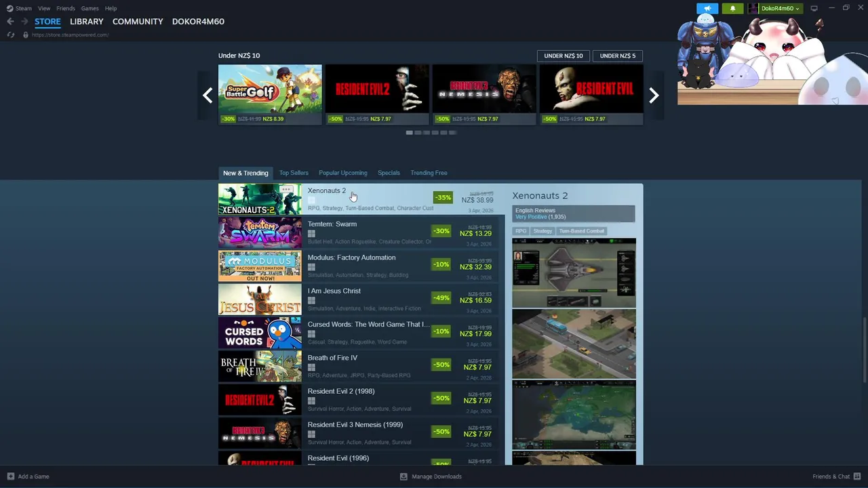Select the Popular Upcoming tab
Screen dimensions: 868x488
click(343, 173)
